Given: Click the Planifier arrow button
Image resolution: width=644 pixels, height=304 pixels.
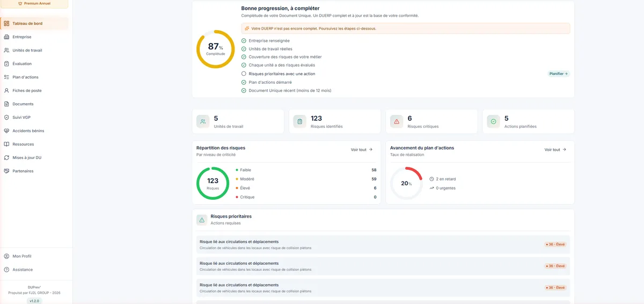Looking at the screenshot, I should click(559, 74).
